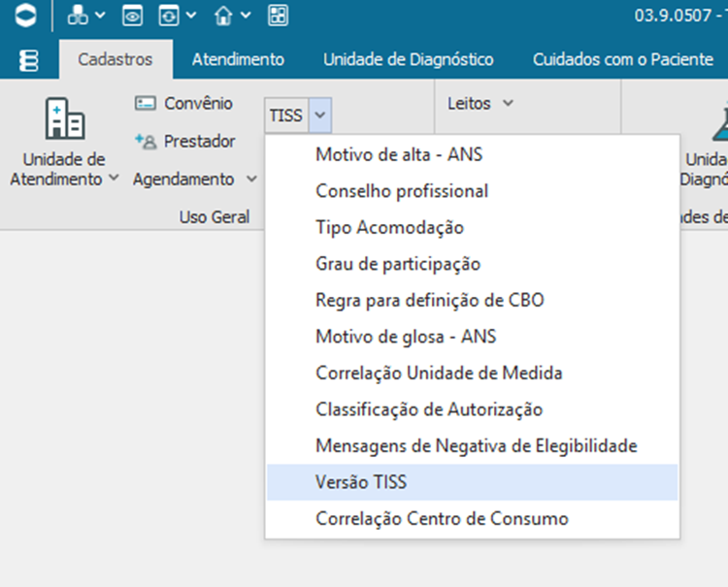This screenshot has height=587, width=728.
Task: Switch to the Atendimento tab
Action: (238, 59)
